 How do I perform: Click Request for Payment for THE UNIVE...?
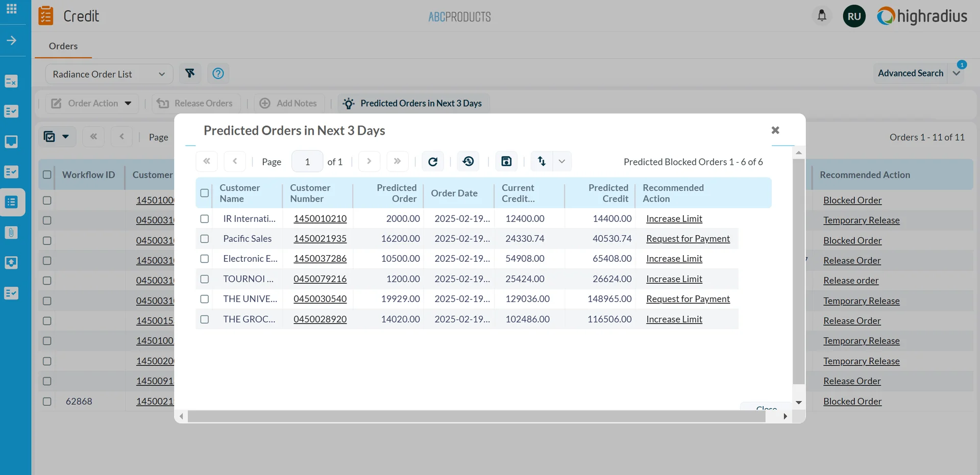(x=688, y=298)
